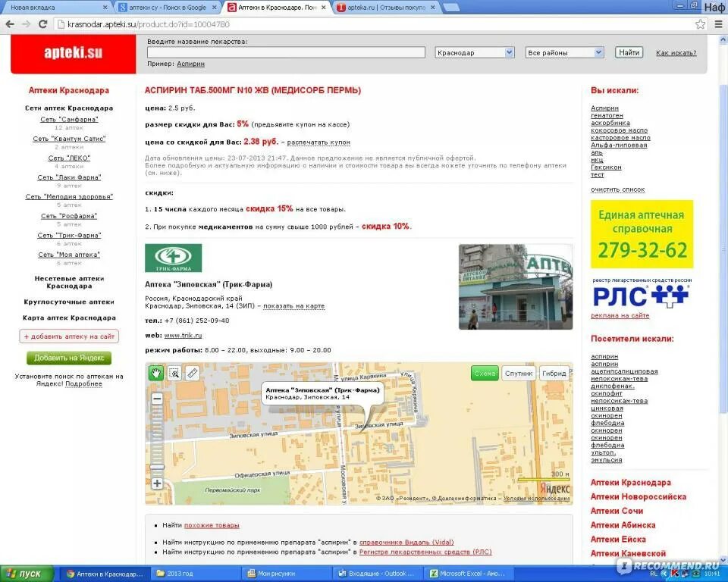Click очистить список link

[x=617, y=189]
